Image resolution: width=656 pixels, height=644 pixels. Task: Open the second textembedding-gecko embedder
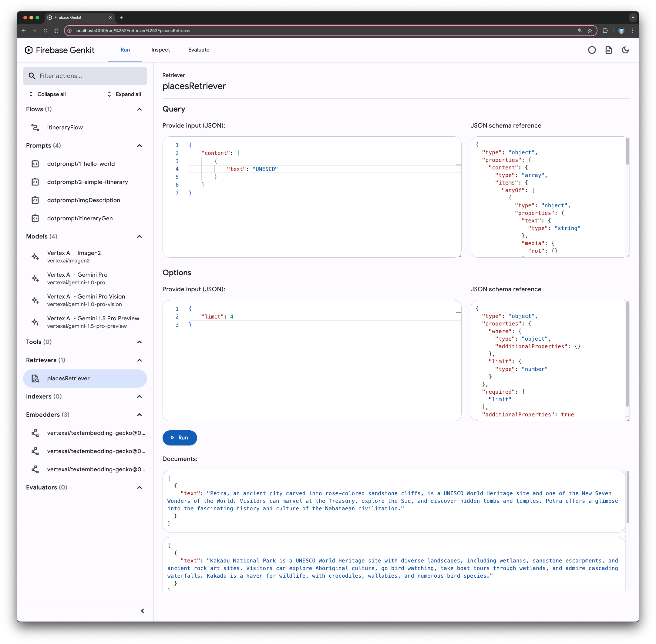(x=85, y=451)
